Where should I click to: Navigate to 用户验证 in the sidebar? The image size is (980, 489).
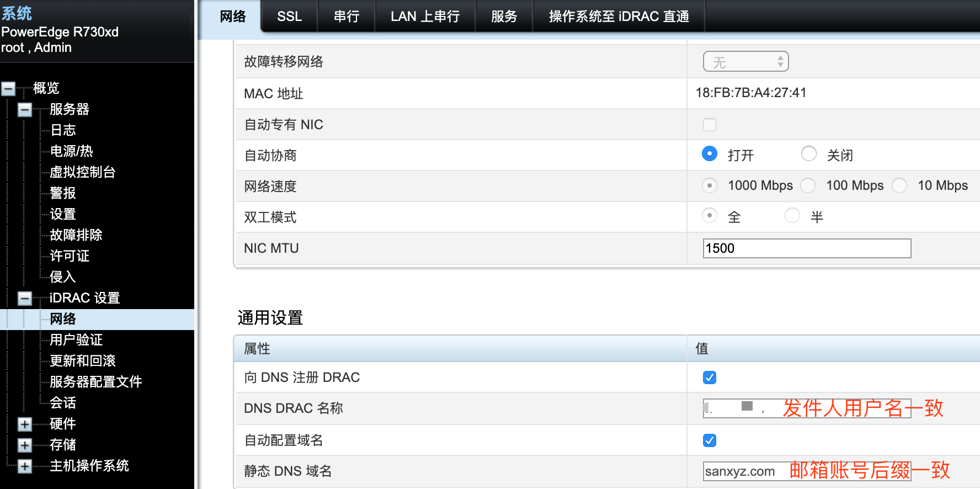[76, 340]
